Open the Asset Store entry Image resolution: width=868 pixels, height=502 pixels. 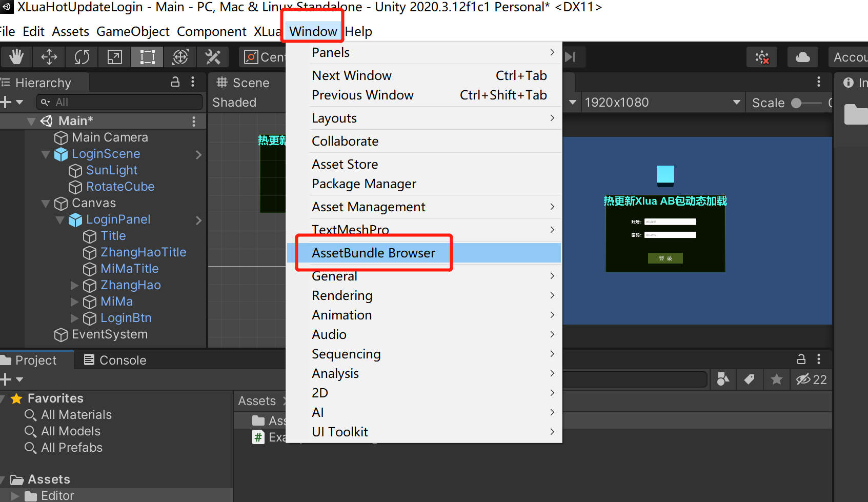coord(424,164)
